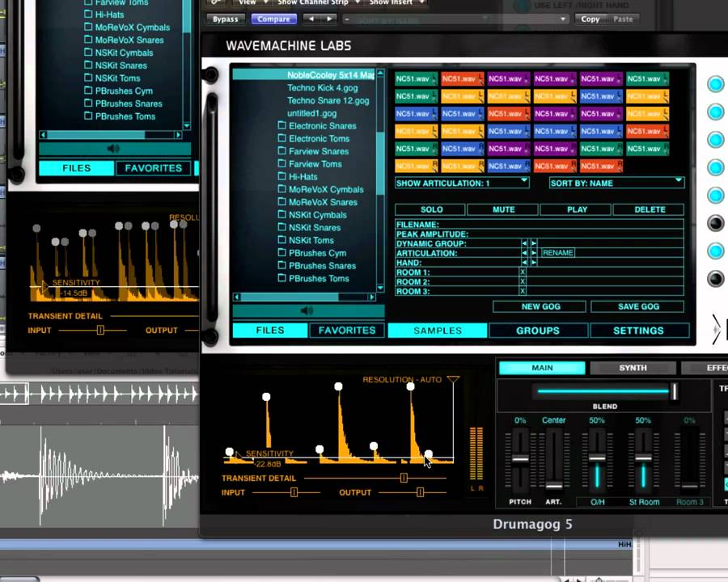Open the Show Articulation dropdown

pyautogui.click(x=462, y=183)
